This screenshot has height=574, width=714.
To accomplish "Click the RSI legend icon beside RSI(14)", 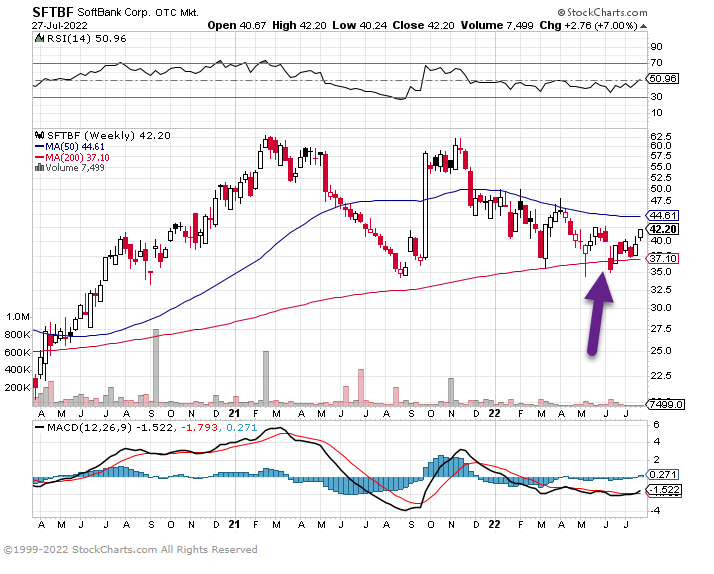I will tap(40, 38).
